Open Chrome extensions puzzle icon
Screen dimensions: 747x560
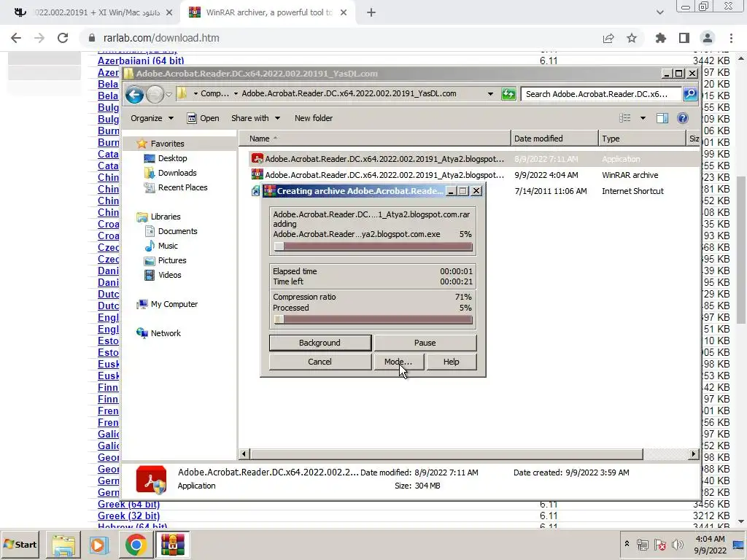661,38
